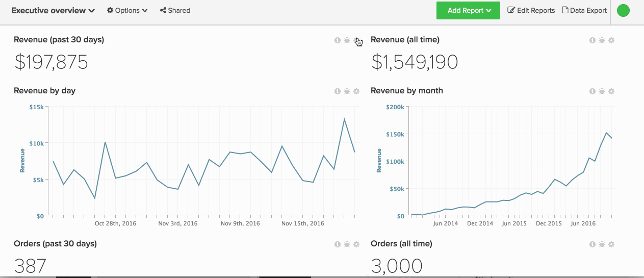Open the Options dropdown menu
This screenshot has width=644, height=278.
(x=127, y=10)
